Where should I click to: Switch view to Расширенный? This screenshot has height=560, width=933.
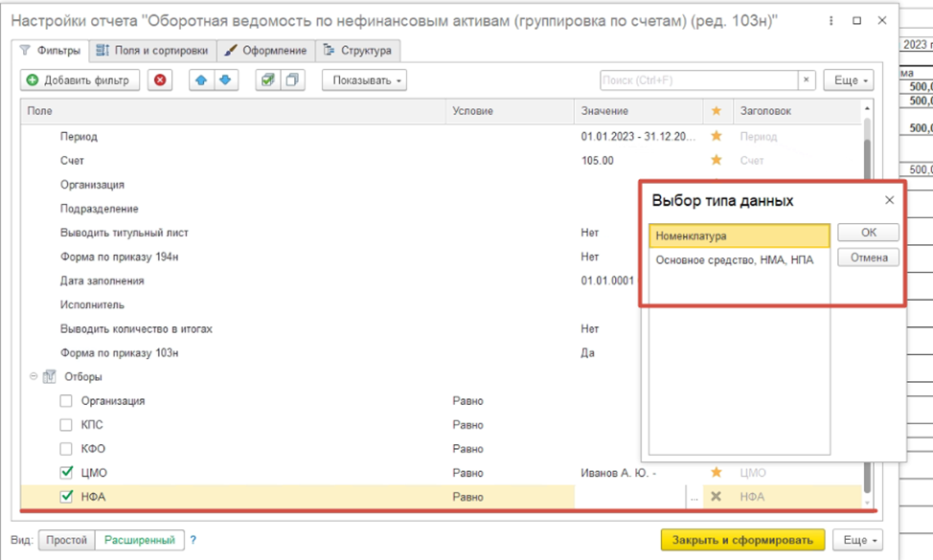click(x=140, y=540)
